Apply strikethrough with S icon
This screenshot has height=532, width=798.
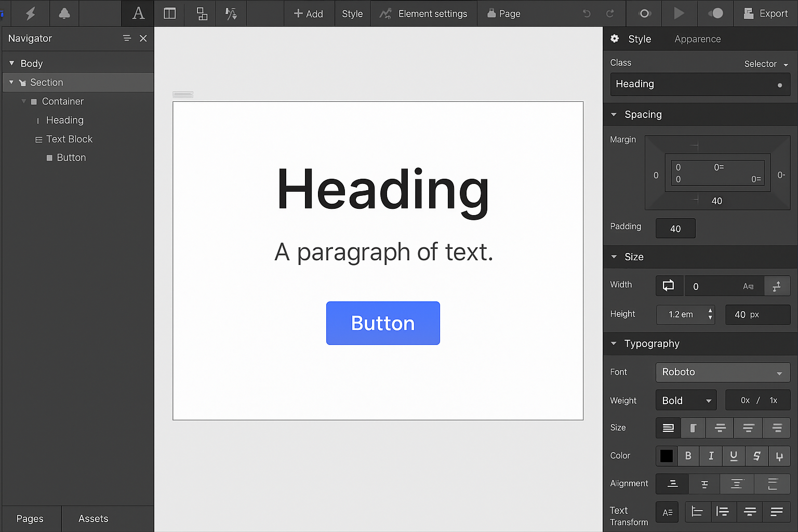pyautogui.click(x=756, y=456)
